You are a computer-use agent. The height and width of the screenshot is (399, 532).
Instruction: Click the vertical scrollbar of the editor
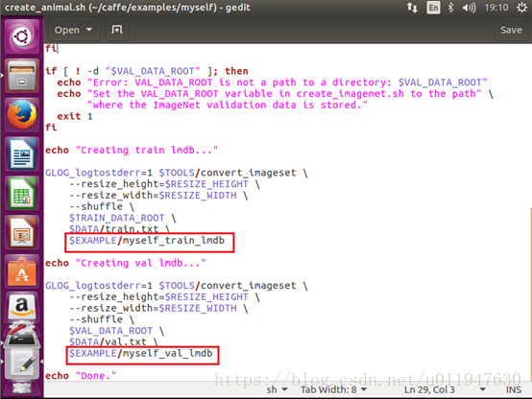pos(530,294)
